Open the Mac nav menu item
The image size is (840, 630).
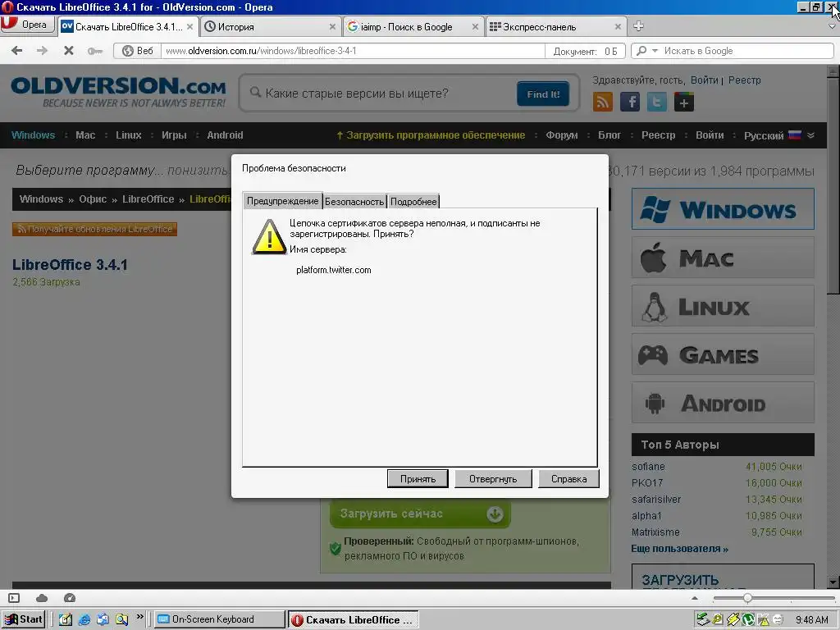[85, 135]
